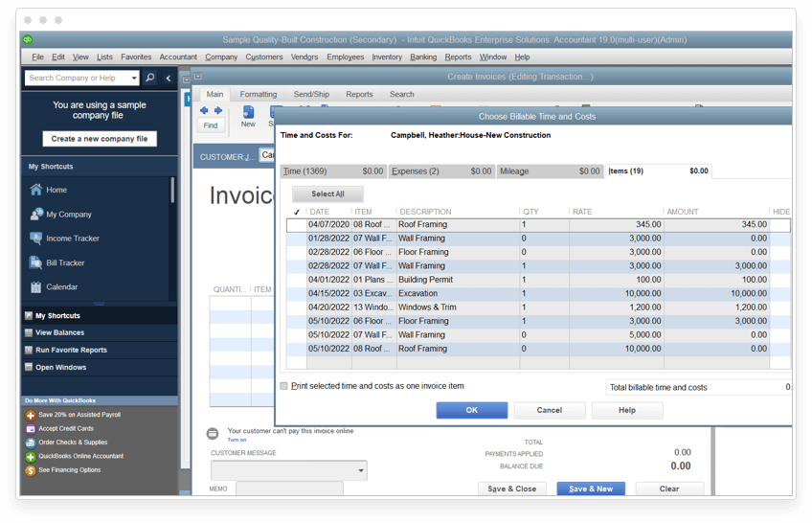This screenshot has width=812, height=523.
Task: Open Calendar shortcut icon
Action: point(35,286)
